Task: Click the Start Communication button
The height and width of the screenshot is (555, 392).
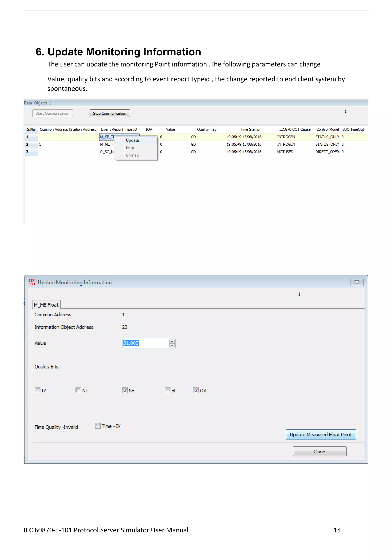Action: pos(53,113)
